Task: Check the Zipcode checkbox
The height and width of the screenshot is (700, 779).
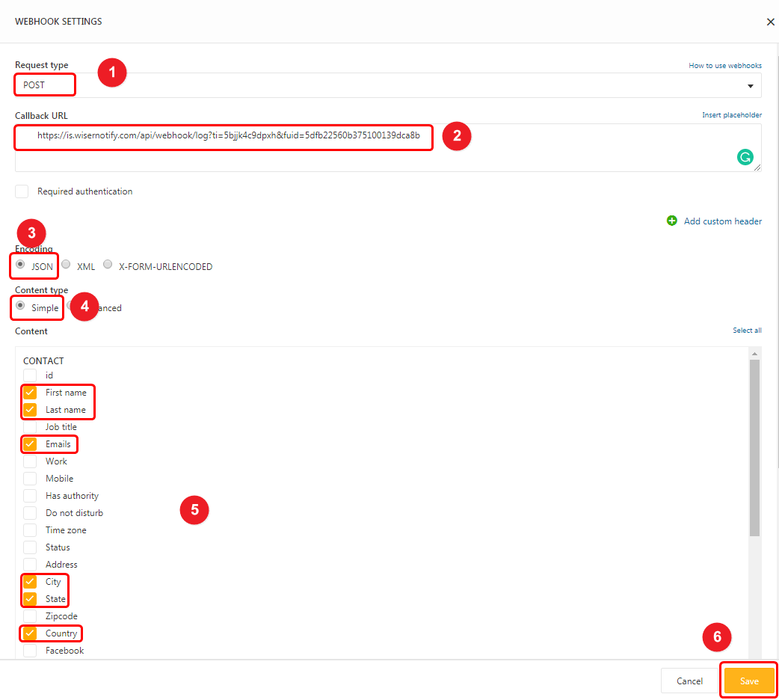Action: click(30, 616)
